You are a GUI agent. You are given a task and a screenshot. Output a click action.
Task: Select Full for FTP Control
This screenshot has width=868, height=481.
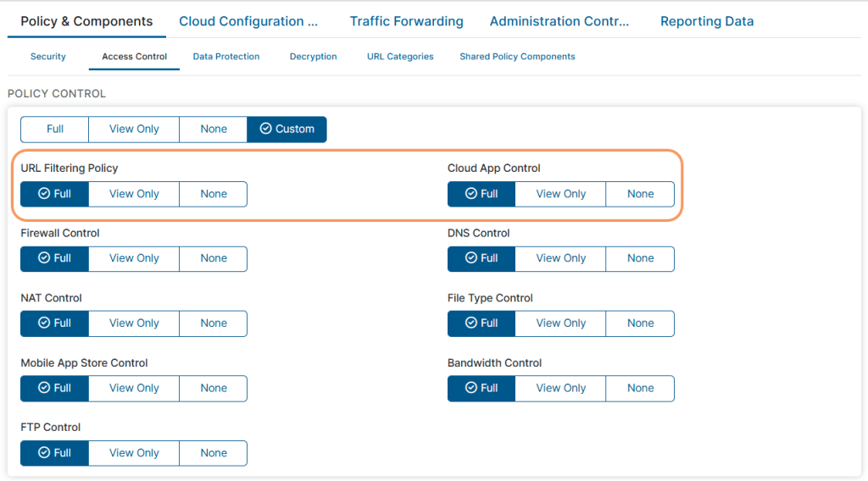click(x=55, y=453)
